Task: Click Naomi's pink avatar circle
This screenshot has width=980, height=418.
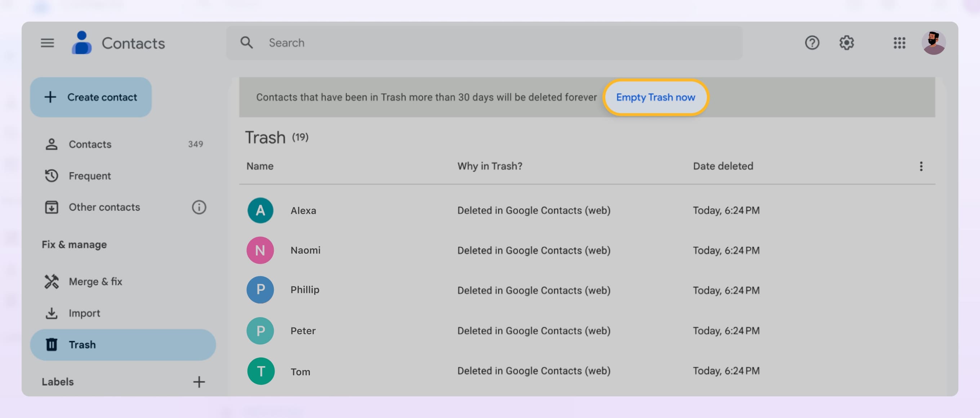Action: 260,250
